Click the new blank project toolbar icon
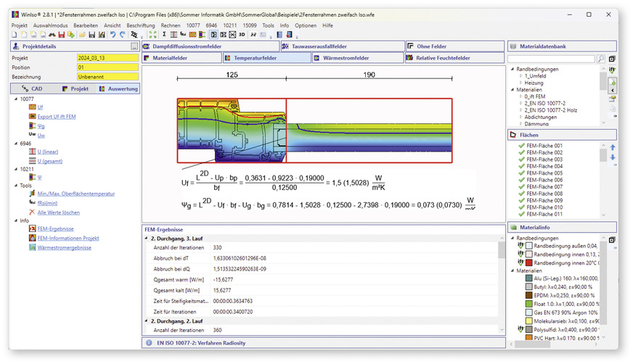 pyautogui.click(x=15, y=35)
